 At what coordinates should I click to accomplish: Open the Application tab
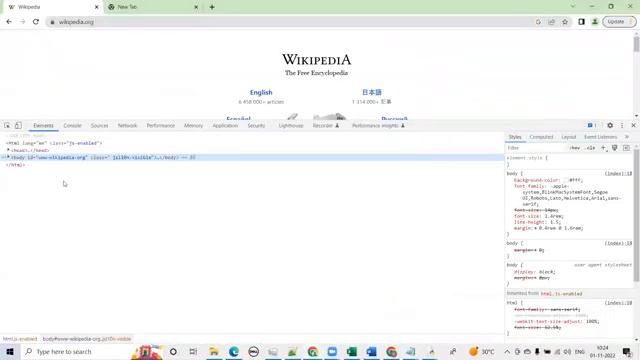pos(225,126)
